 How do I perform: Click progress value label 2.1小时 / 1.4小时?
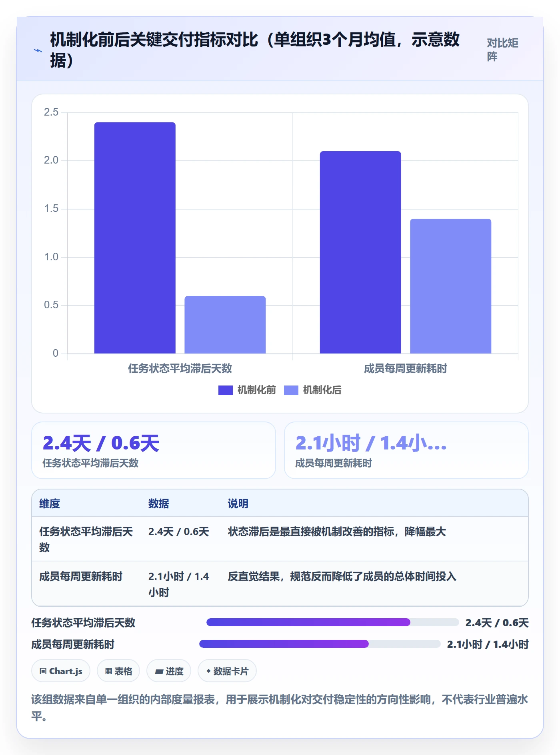[x=488, y=644]
